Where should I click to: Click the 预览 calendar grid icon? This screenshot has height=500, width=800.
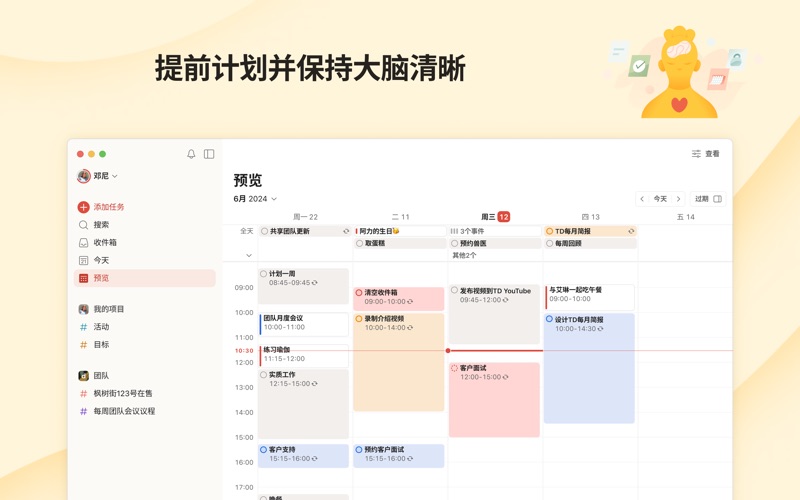coord(83,278)
